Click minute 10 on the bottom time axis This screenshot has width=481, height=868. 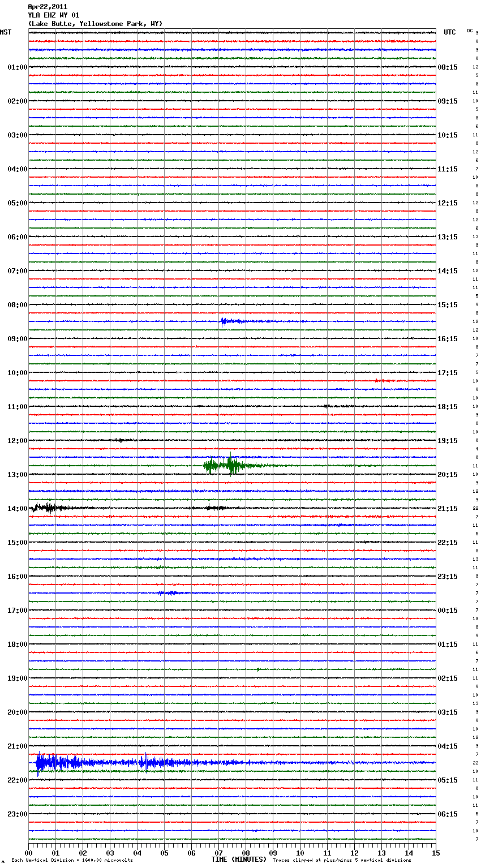pyautogui.click(x=300, y=853)
